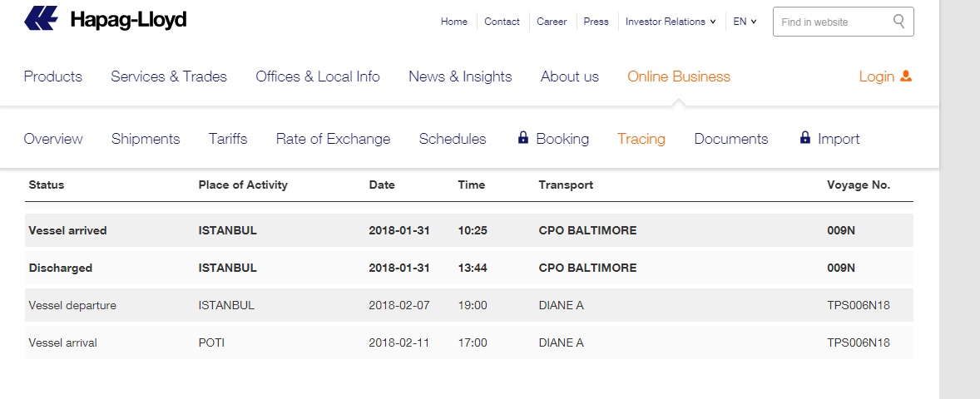Open the Contact link
Screen dimensions: 980x399
tap(502, 22)
